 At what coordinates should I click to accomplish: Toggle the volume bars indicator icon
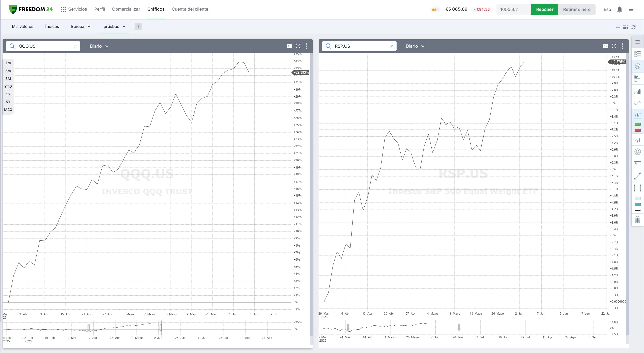(x=637, y=91)
